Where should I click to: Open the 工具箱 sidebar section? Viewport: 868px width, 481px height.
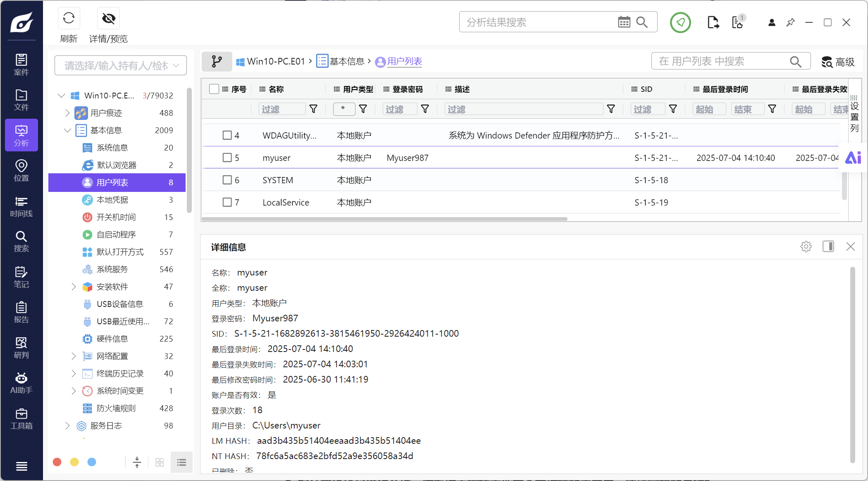click(21, 419)
